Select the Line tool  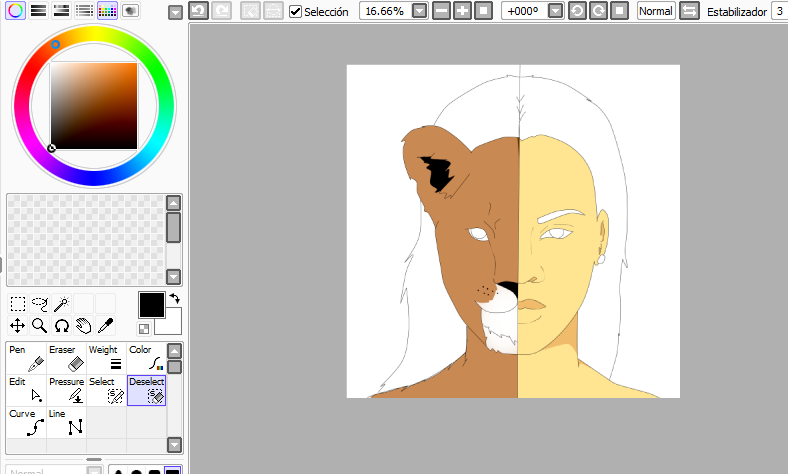click(x=66, y=422)
